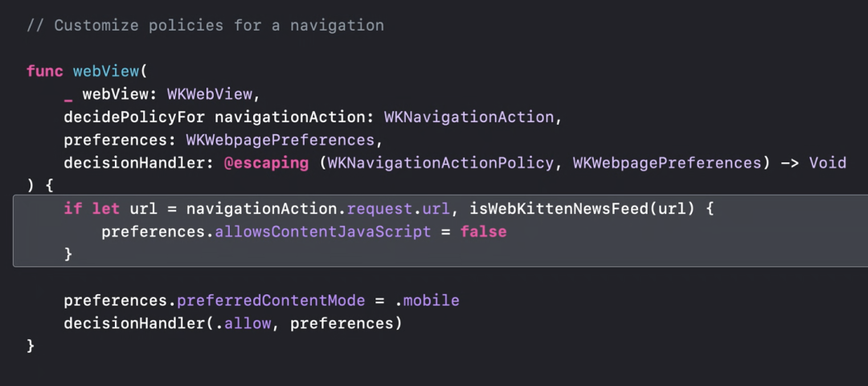The height and width of the screenshot is (386, 868).
Task: Click the preferredContentMode property
Action: tap(271, 301)
